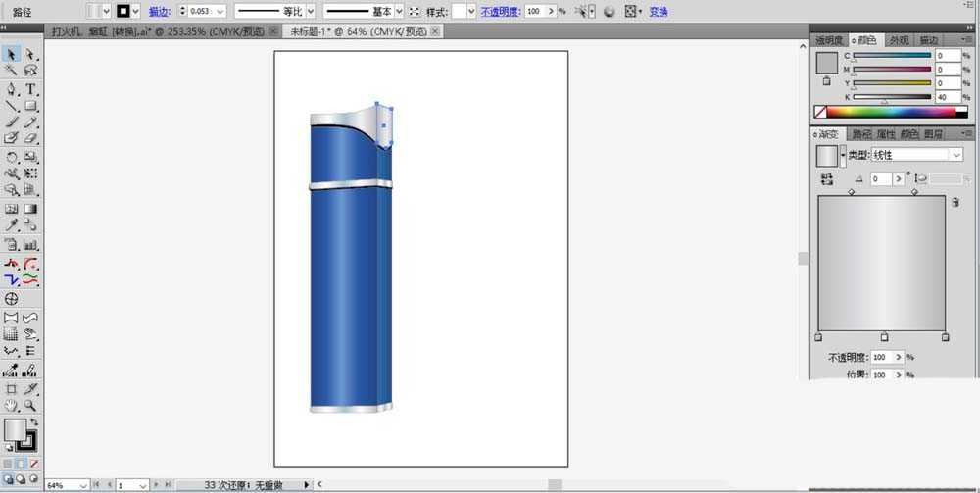The width and height of the screenshot is (980, 493).
Task: Select the Direct Selection white arrow tool
Action: 30,54
